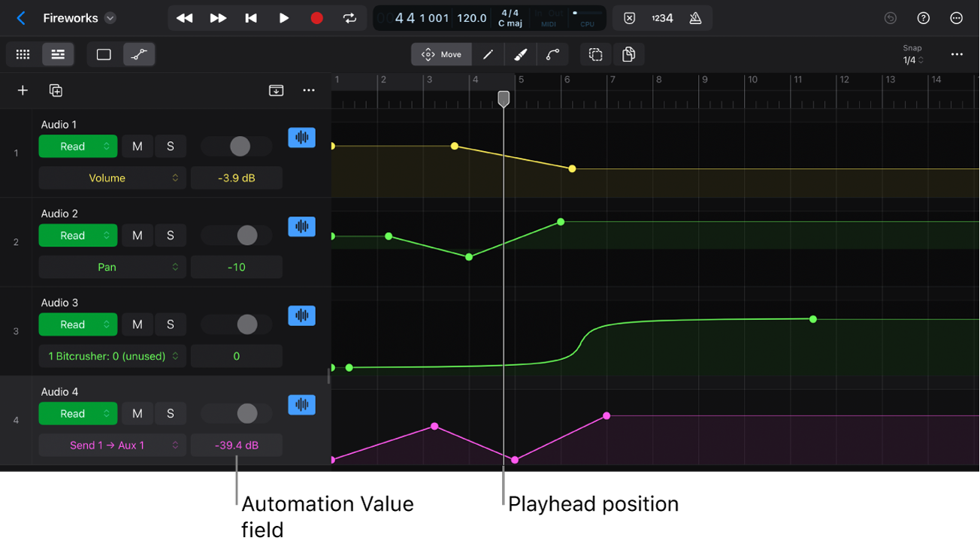Image resolution: width=980 pixels, height=550 pixels.
Task: Solo Audio 2 track
Action: tap(171, 235)
